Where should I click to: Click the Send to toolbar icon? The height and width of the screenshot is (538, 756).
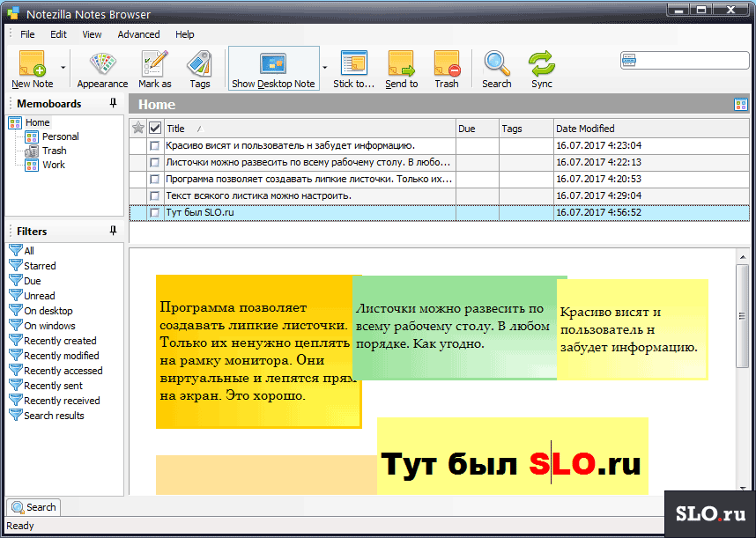402,69
